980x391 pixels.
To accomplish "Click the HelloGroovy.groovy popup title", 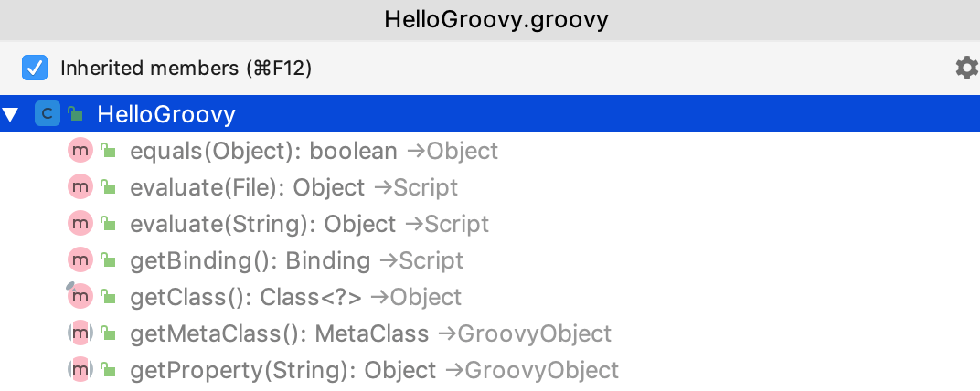I will [490, 19].
